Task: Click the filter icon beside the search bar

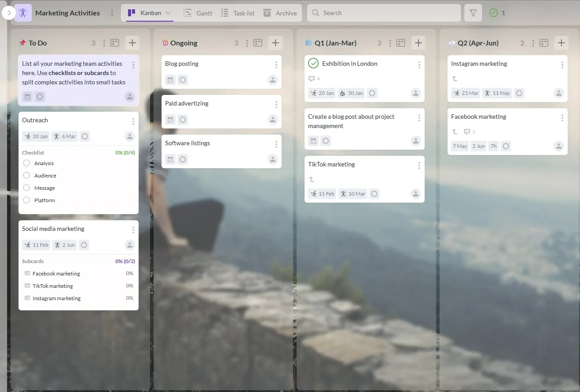Action: [x=473, y=13]
